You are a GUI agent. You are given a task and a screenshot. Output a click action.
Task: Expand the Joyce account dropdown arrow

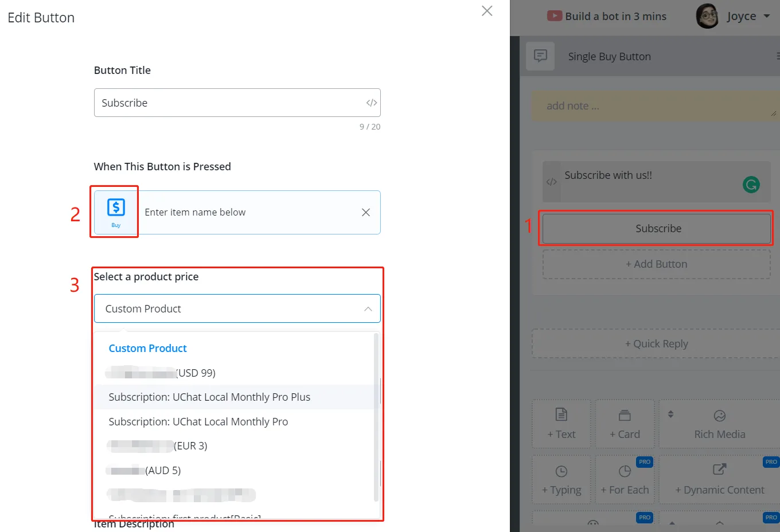click(767, 16)
